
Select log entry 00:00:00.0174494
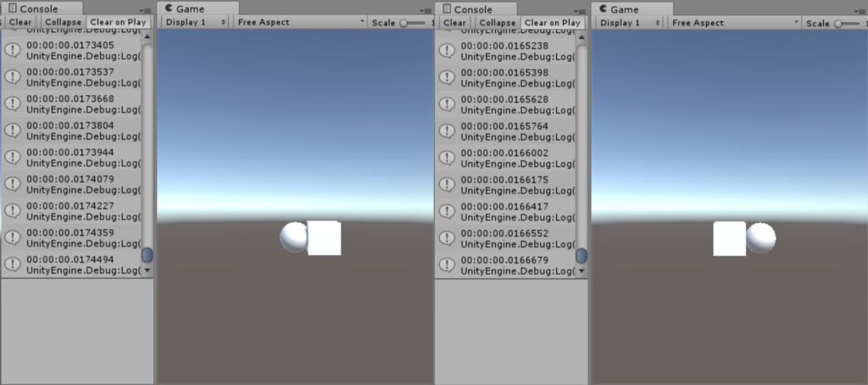tap(71, 265)
